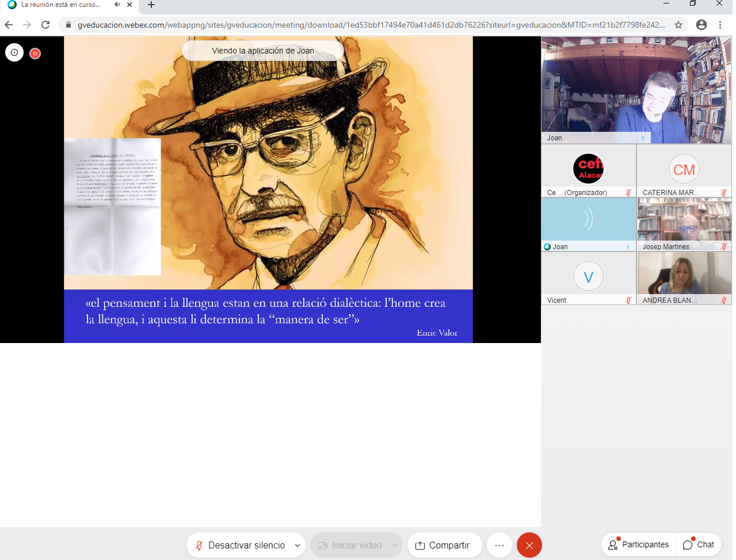View site security lock information
This screenshot has width=736, height=560.
[68, 25]
